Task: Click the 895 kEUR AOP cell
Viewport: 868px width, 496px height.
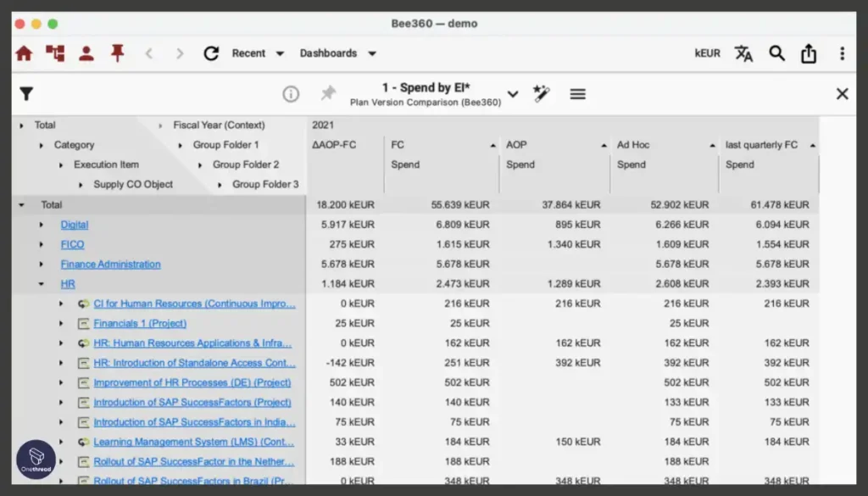Action: point(578,224)
